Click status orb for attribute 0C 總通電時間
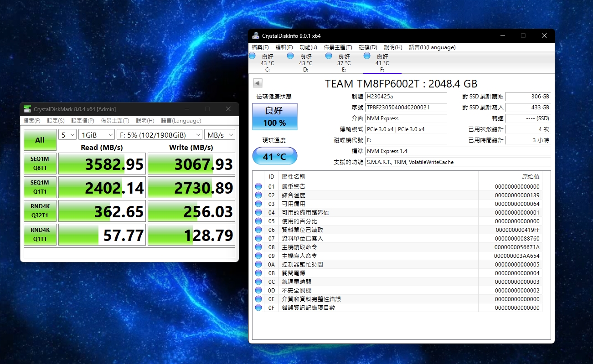593x364 pixels. click(258, 282)
